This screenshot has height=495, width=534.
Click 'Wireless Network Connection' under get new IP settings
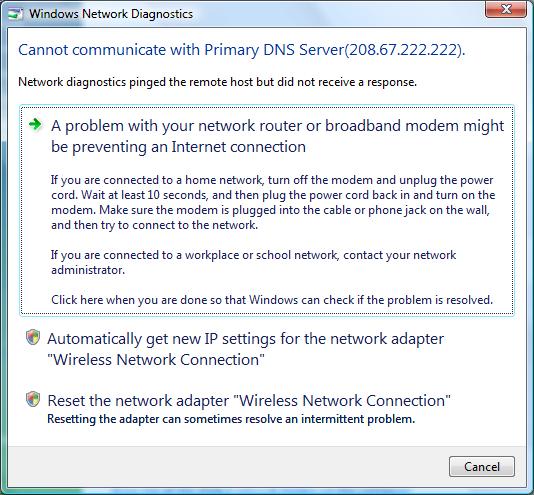(156, 360)
